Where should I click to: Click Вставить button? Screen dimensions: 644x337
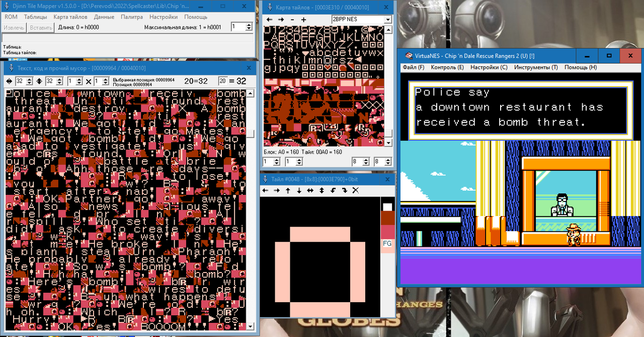[x=41, y=27]
